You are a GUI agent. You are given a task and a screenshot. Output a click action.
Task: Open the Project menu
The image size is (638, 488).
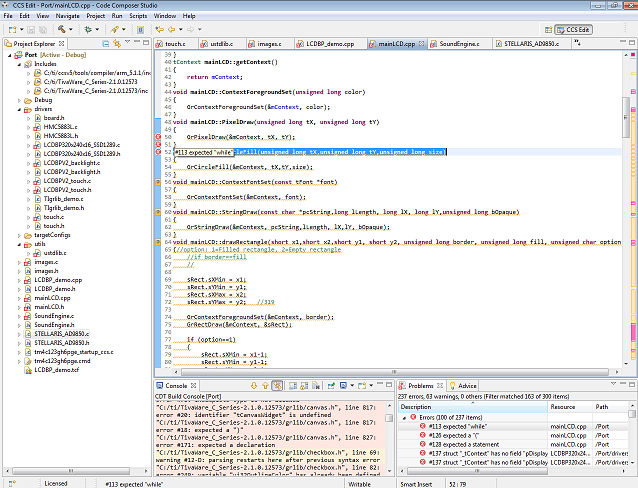[x=96, y=16]
